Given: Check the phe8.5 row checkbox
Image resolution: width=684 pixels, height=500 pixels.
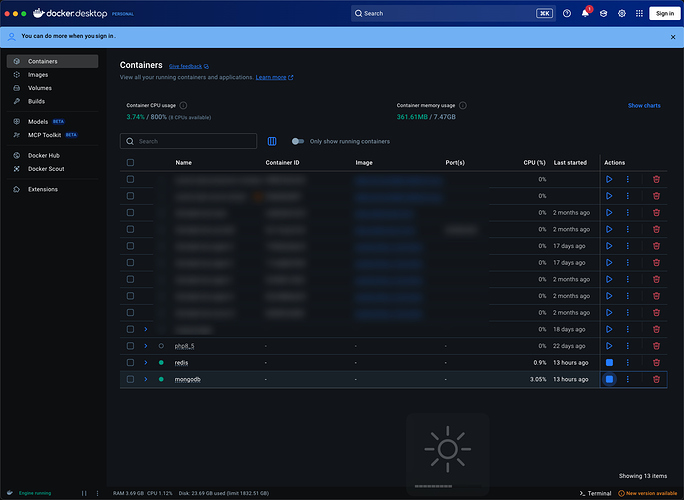Looking at the screenshot, I should (x=130, y=346).
